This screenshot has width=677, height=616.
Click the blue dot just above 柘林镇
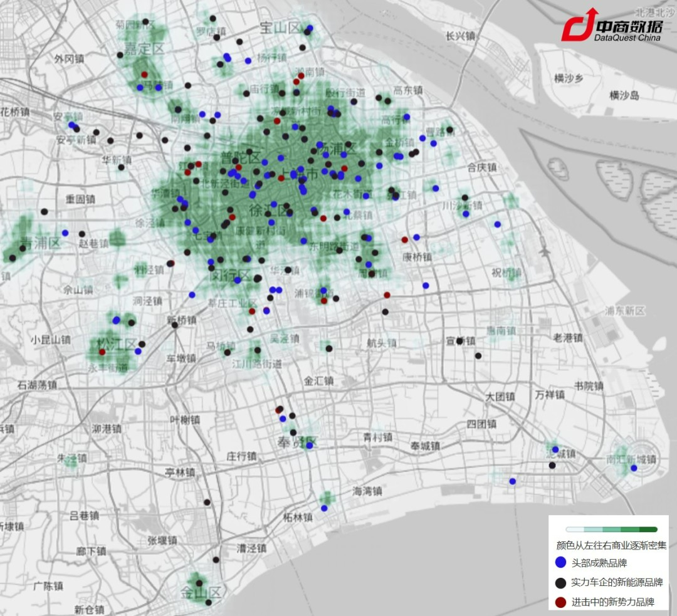pos(324,508)
